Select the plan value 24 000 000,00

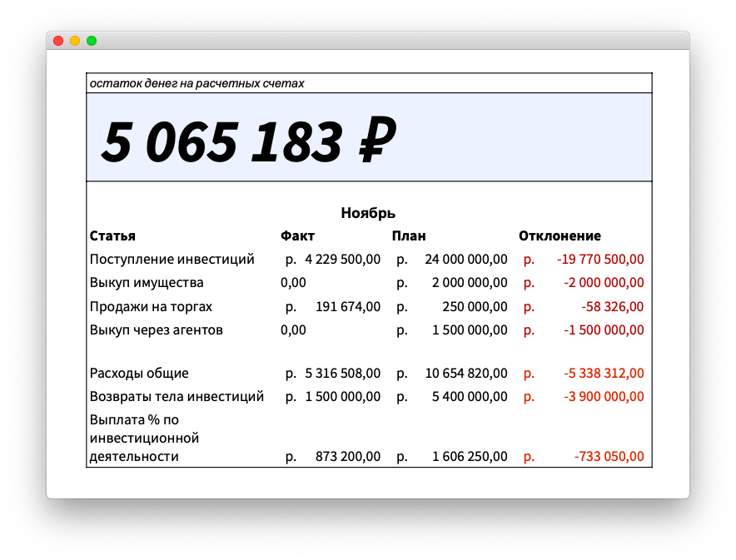coord(465,259)
